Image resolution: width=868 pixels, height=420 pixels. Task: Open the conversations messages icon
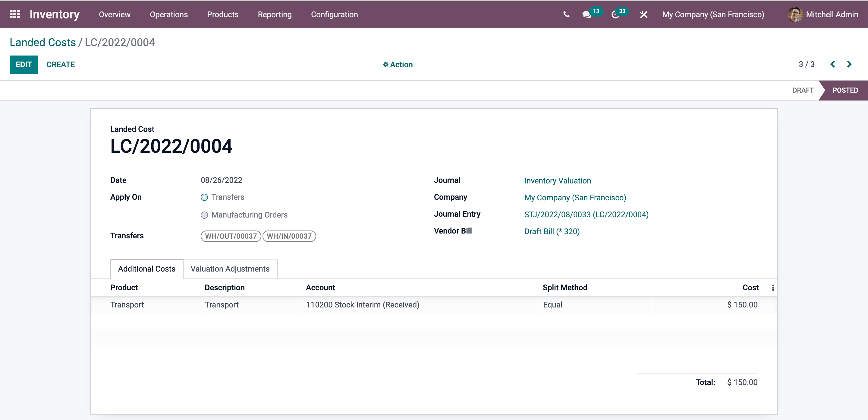pos(587,14)
